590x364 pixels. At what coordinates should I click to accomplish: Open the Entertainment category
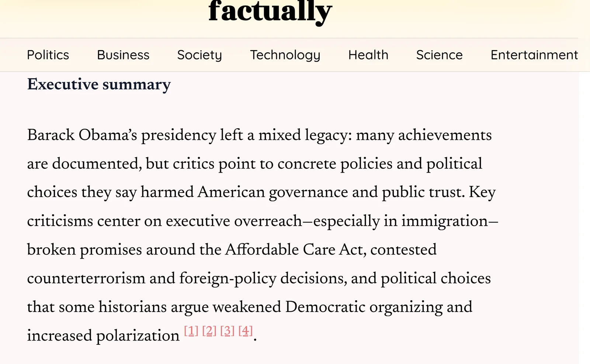(534, 55)
